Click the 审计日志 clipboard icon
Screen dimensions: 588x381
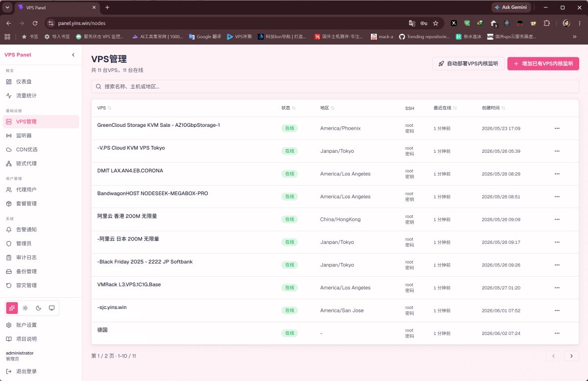point(9,258)
